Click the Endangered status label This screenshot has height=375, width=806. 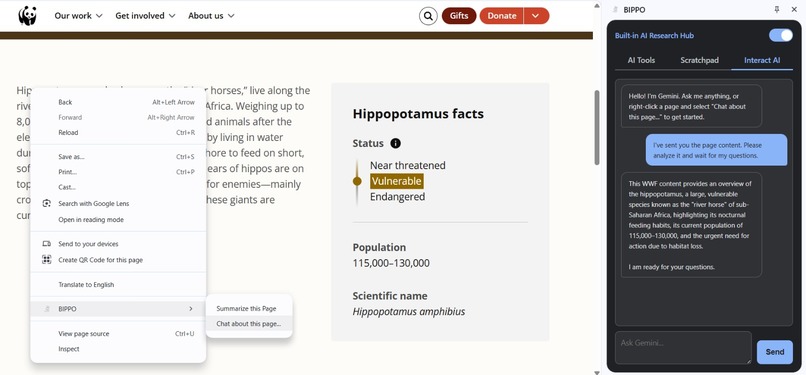click(397, 197)
